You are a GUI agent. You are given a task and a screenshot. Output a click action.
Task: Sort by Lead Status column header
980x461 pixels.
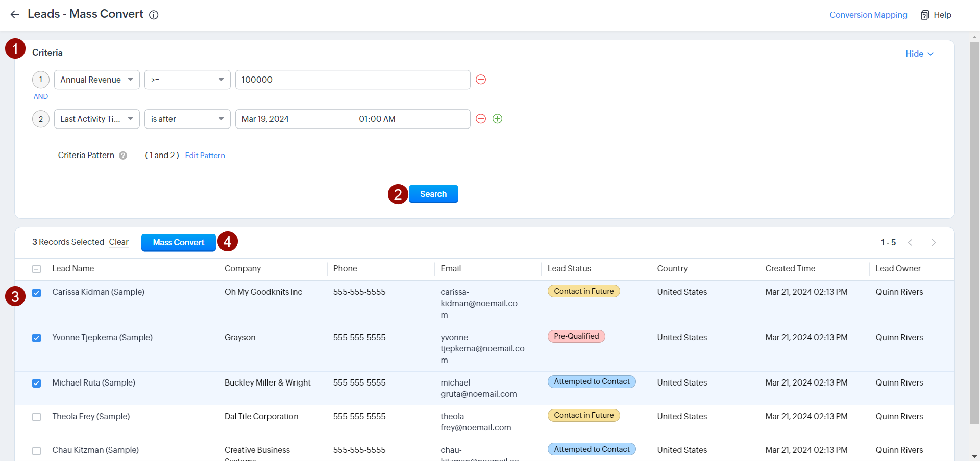point(569,269)
